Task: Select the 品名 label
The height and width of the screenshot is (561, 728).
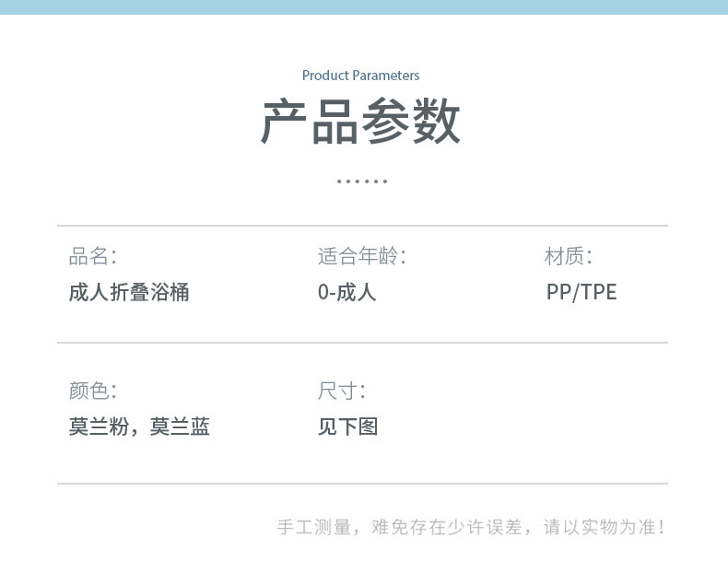Action: pos(93,256)
